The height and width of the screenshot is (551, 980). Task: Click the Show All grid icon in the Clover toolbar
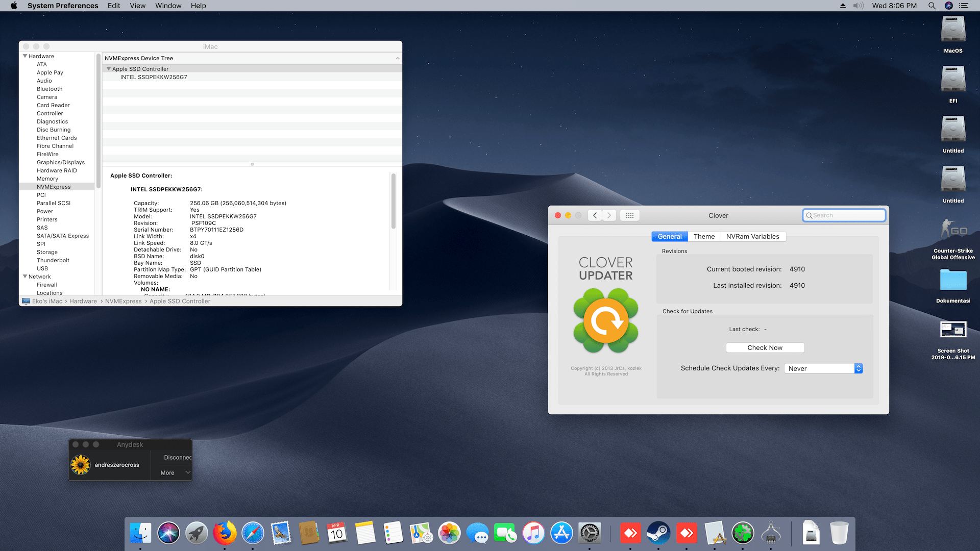click(x=629, y=215)
